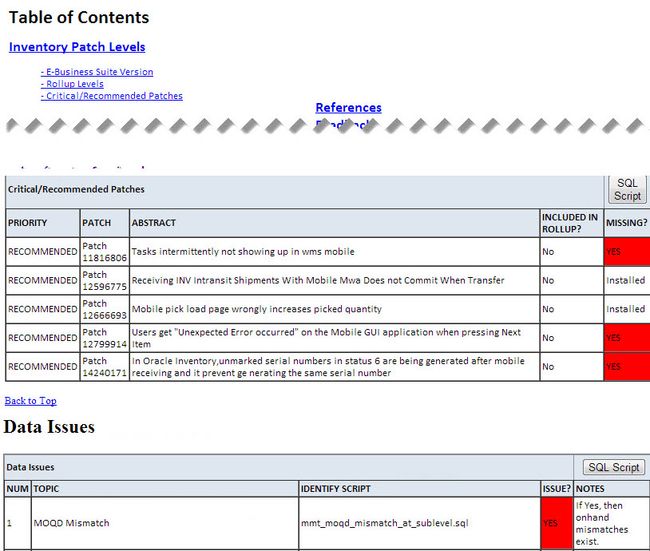Click Patch 12596775 cell

104,280
